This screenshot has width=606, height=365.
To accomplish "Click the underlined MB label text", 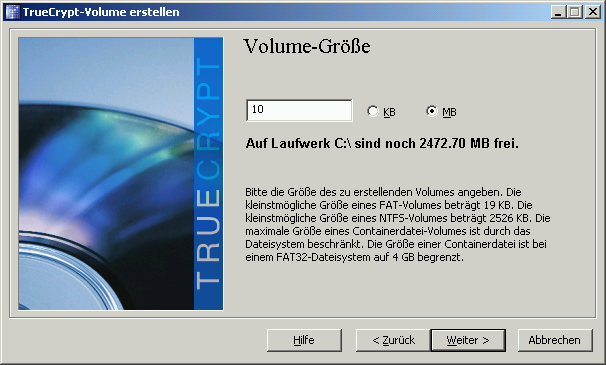I will click(449, 112).
